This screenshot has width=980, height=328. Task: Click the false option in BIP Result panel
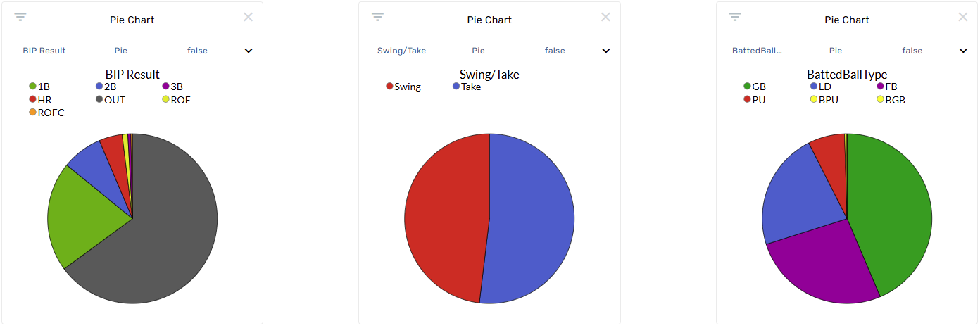pos(197,51)
